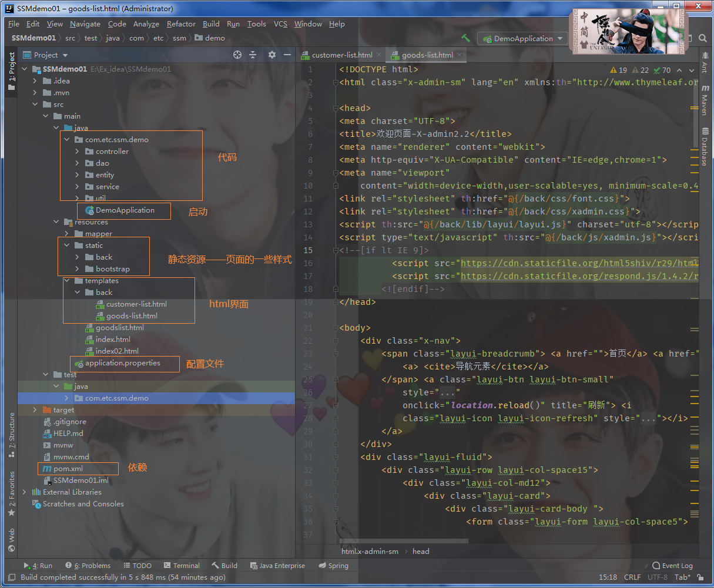
Task: Expand the controller package
Action: coord(77,152)
